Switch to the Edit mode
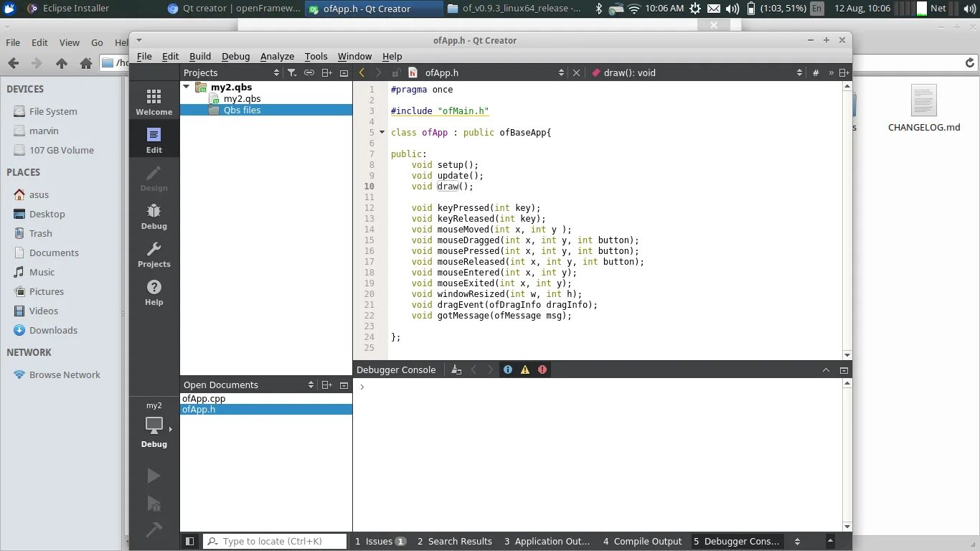Screen dimensions: 980x551 coord(154,140)
